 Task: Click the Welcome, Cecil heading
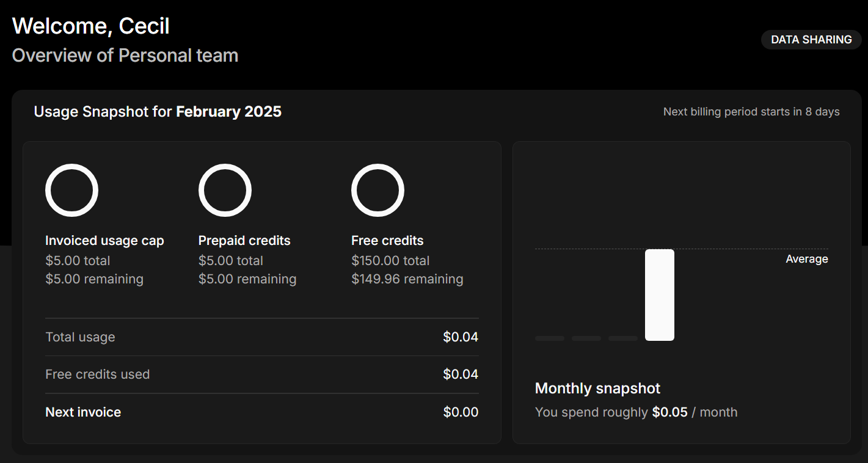point(91,26)
